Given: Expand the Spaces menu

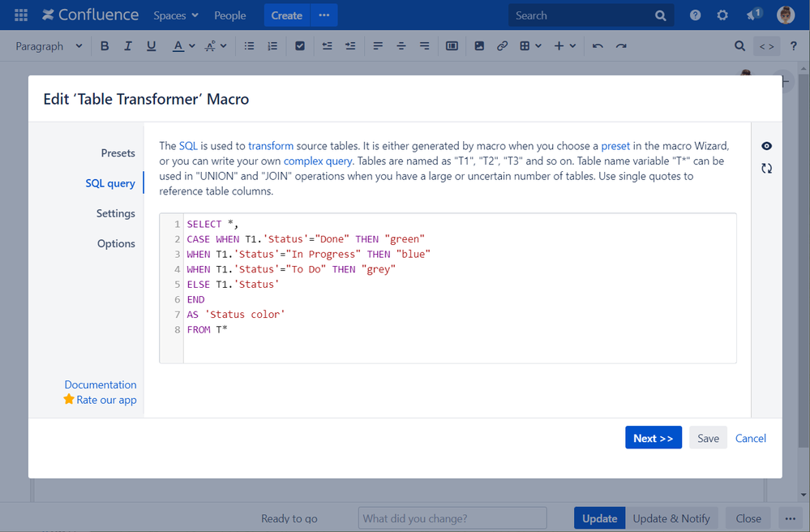Looking at the screenshot, I should pos(175,15).
